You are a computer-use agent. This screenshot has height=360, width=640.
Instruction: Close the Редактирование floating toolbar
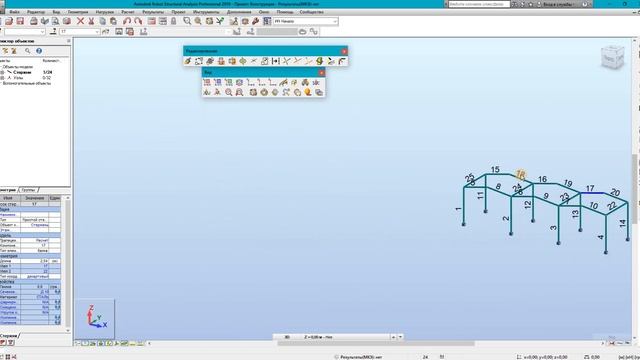pos(344,51)
